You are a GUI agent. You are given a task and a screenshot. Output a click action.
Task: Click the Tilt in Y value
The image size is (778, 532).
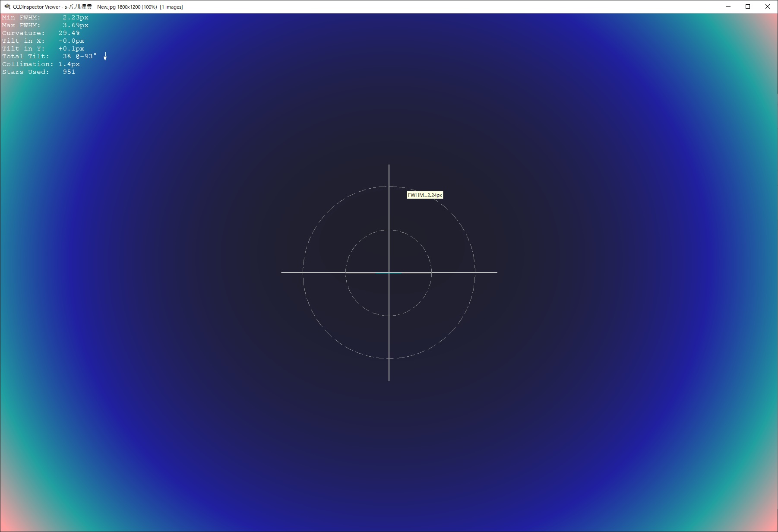pos(71,49)
